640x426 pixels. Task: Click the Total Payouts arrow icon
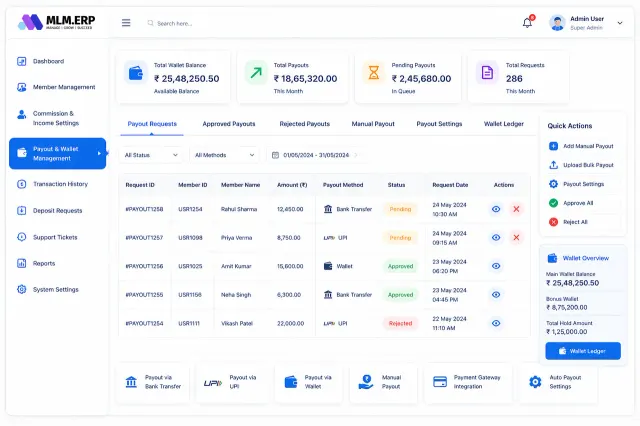[x=256, y=73]
